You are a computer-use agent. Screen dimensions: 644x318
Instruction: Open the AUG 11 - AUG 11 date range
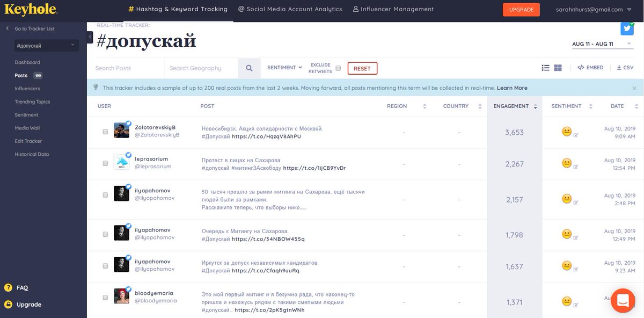click(602, 44)
